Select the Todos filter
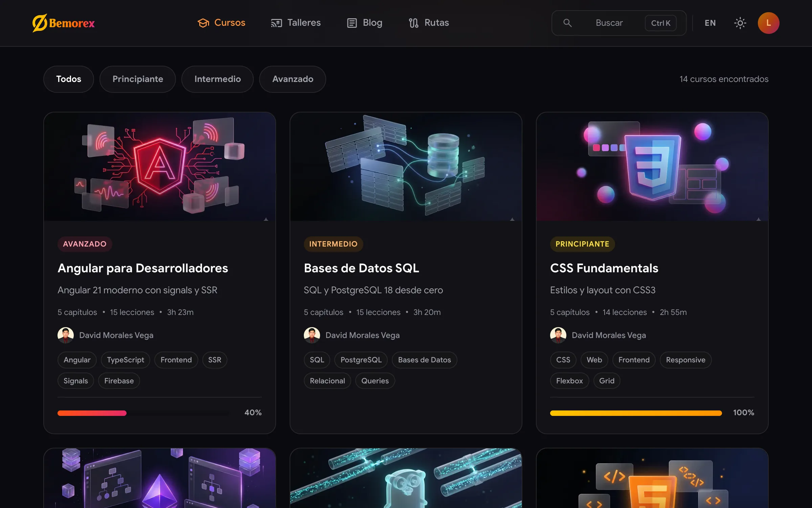 click(x=69, y=79)
